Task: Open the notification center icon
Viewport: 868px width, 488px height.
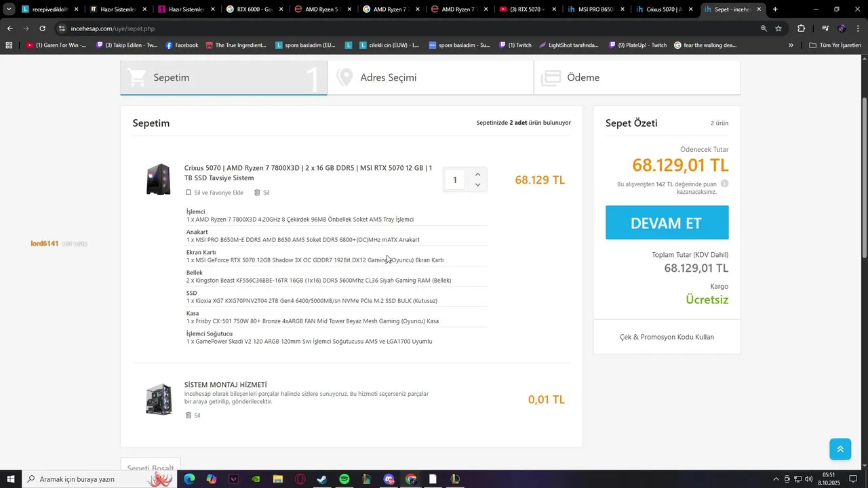Action: (x=853, y=479)
